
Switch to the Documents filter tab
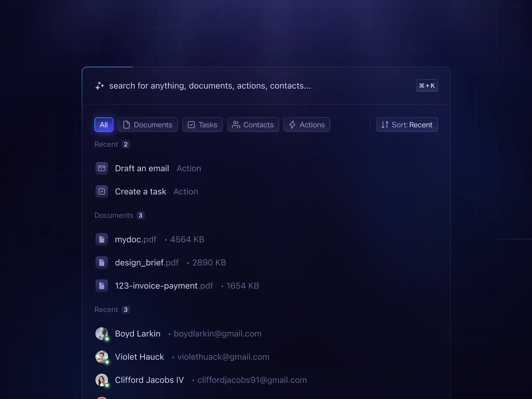click(147, 125)
